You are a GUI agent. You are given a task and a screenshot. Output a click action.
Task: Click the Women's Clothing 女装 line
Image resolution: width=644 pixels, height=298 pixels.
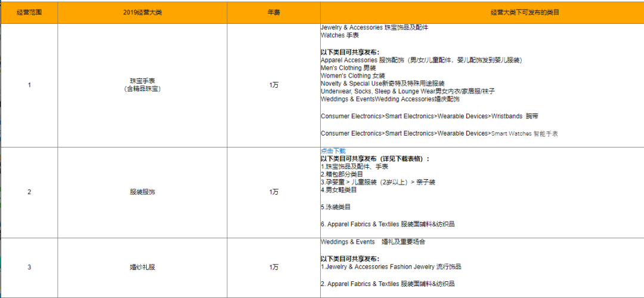[353, 76]
